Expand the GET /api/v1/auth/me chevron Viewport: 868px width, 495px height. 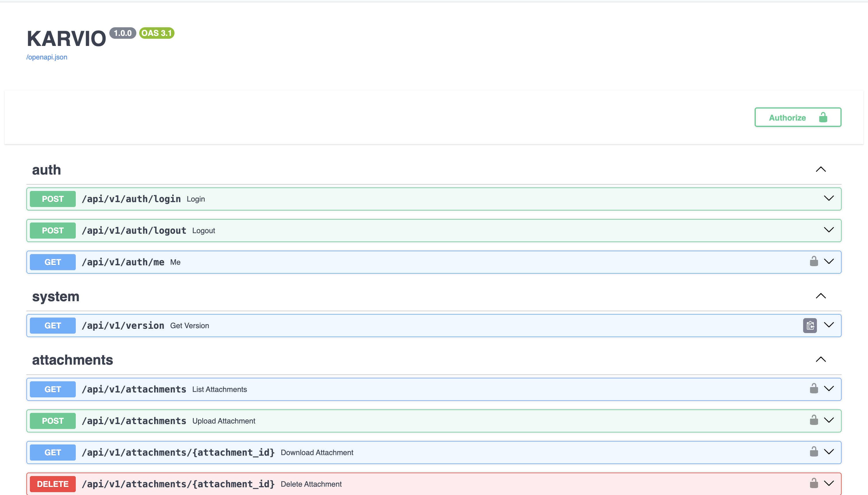[829, 262]
